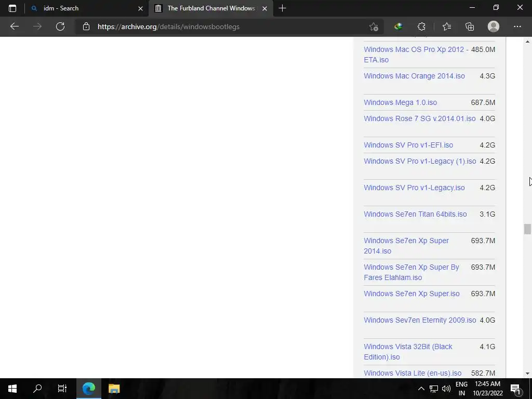532x399 pixels.
Task: Open the Action Center notifications icon
Action: click(515, 389)
